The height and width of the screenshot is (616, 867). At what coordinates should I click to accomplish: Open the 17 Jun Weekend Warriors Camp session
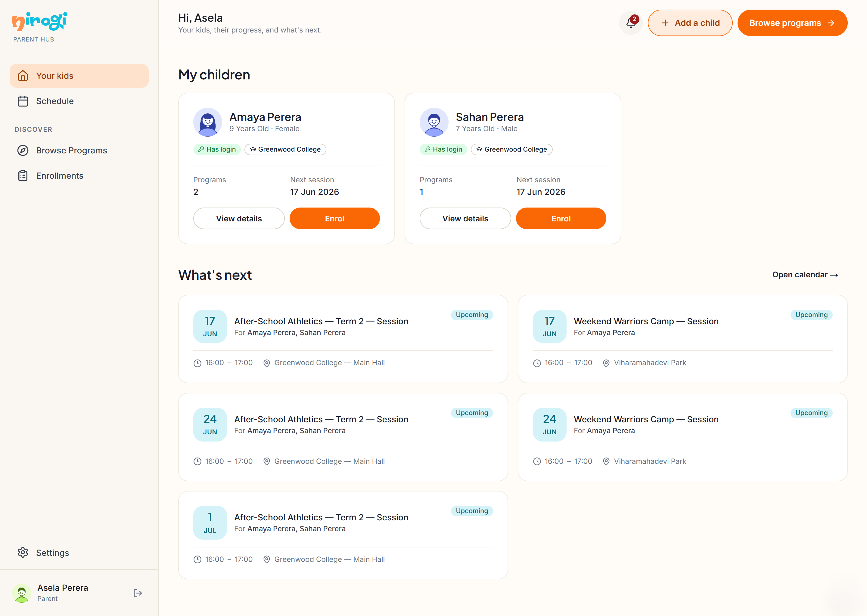[682, 339]
